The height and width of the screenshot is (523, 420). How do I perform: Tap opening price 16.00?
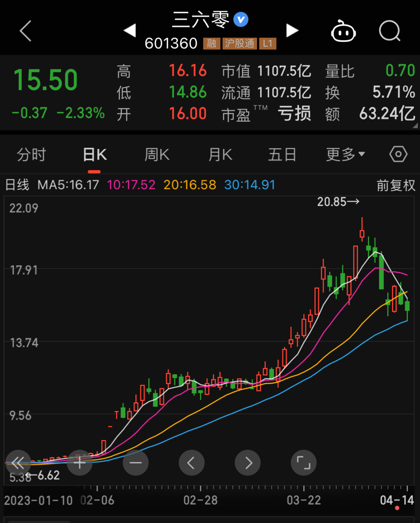(188, 114)
